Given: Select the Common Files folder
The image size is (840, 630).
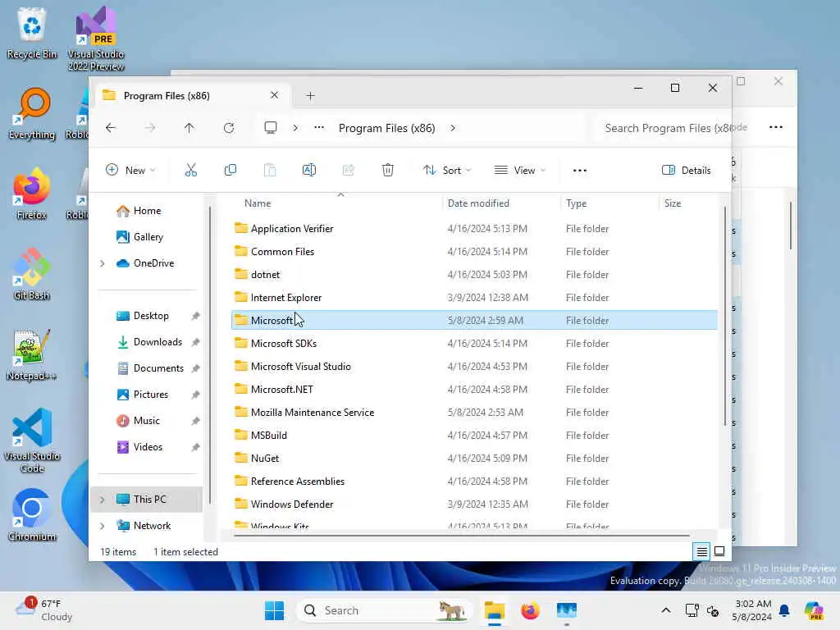Looking at the screenshot, I should tap(474, 252).
